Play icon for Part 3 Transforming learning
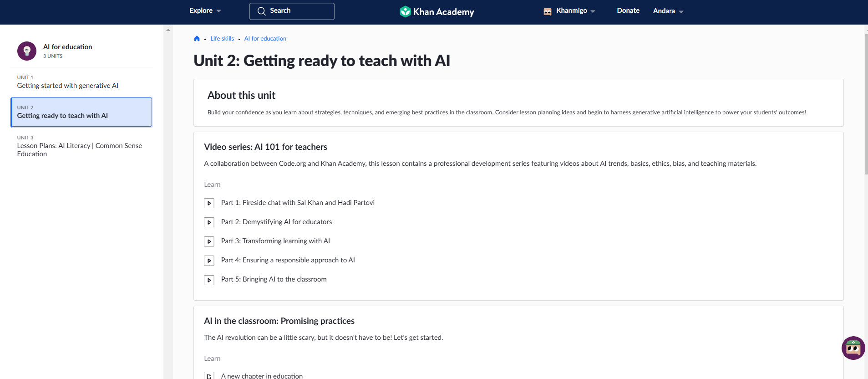This screenshot has width=868, height=379. 209,241
